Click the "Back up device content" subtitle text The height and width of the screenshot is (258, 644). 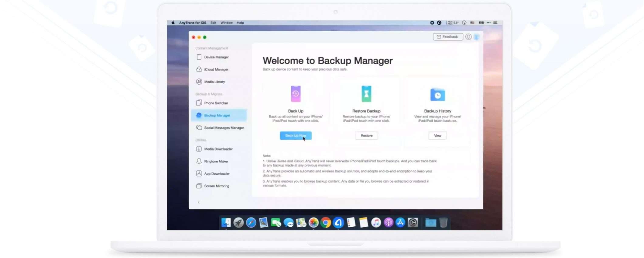coord(305,69)
